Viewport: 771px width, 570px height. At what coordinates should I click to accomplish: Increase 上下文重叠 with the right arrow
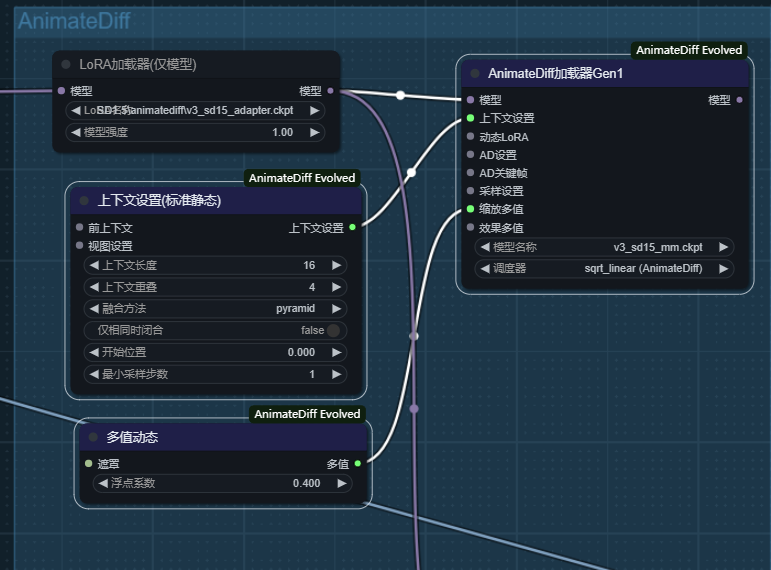336,287
